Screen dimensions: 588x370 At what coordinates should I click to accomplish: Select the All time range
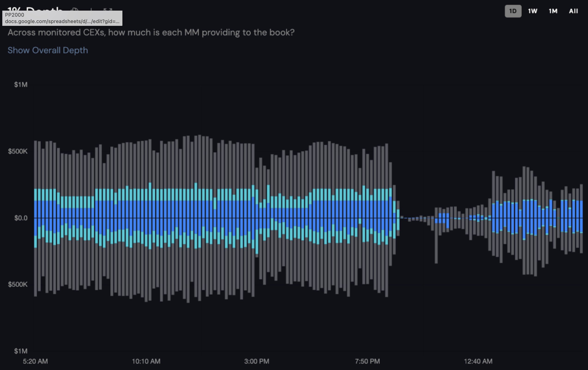coord(573,11)
